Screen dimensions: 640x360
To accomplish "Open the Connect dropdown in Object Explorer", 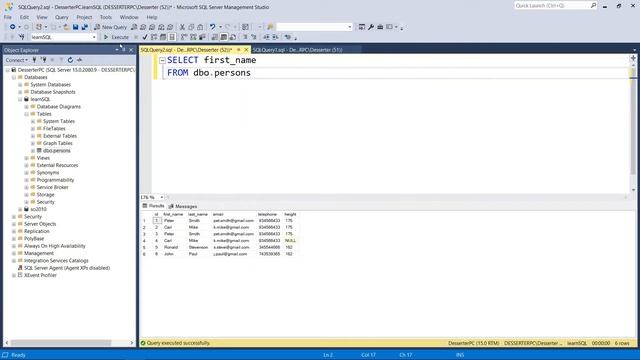I will (16, 60).
